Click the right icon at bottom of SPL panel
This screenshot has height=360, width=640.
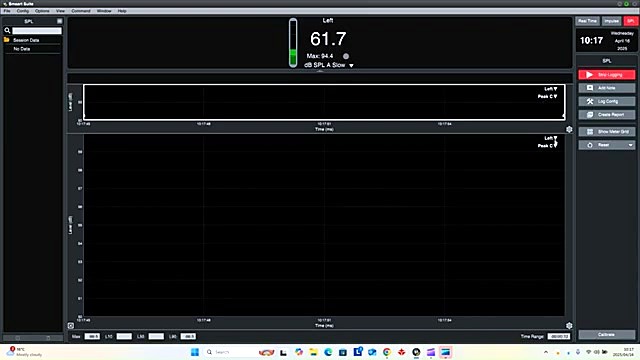[x=48, y=338]
